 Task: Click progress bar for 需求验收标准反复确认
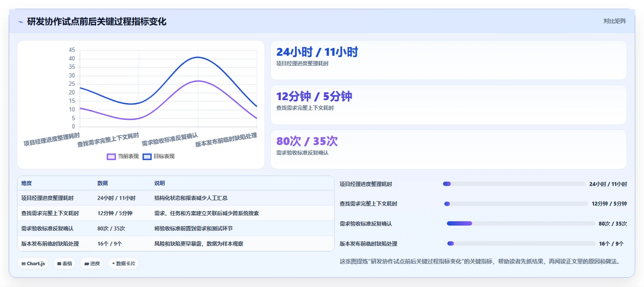[x=521, y=223]
